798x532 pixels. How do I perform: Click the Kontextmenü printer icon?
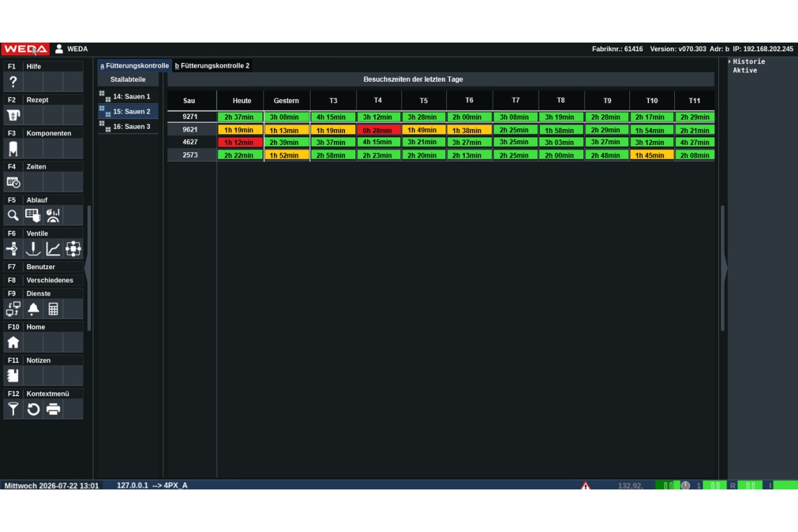(x=53, y=409)
